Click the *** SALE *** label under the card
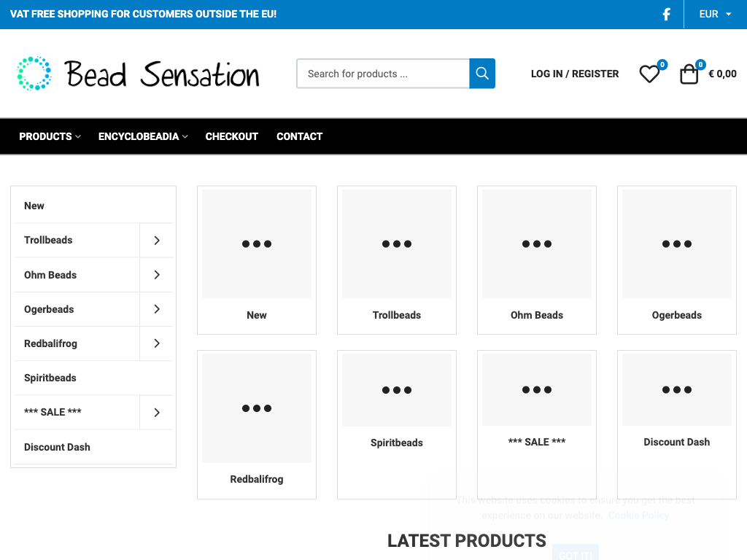The width and height of the screenshot is (747, 560). coord(537,442)
